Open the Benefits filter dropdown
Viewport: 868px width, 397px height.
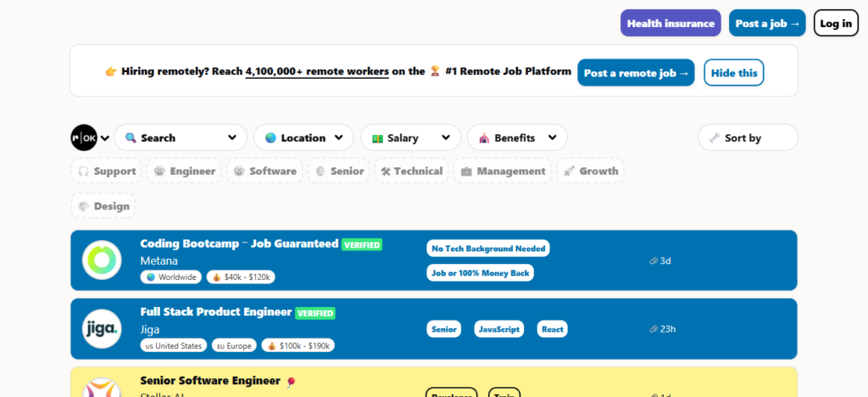tap(517, 137)
